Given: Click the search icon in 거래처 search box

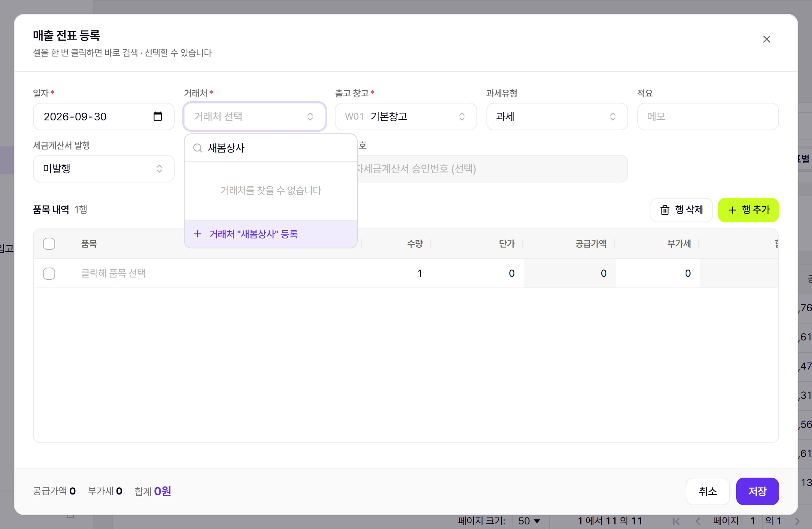Looking at the screenshot, I should 198,148.
